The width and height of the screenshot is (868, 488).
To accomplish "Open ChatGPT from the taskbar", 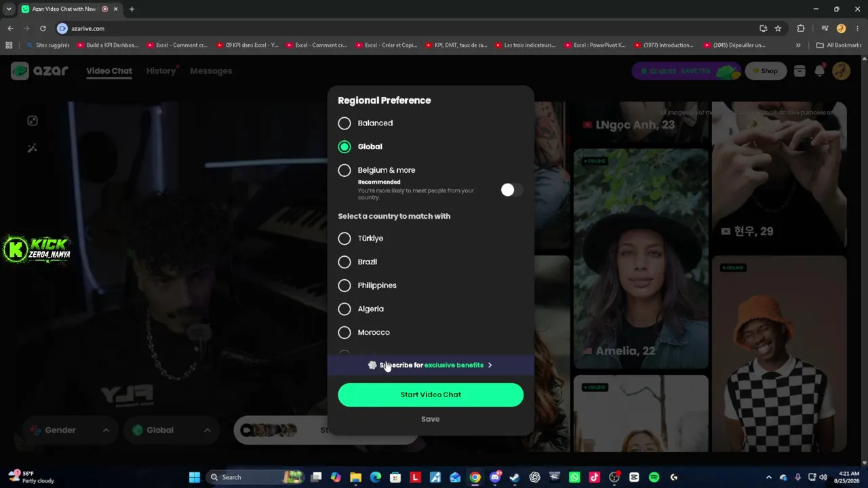I will pos(534,477).
